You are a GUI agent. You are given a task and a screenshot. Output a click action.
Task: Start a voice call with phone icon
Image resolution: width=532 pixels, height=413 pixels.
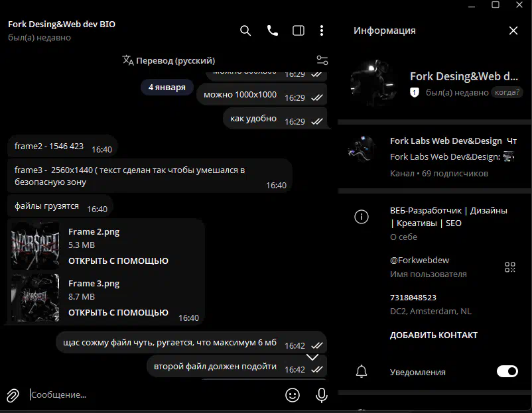[272, 31]
